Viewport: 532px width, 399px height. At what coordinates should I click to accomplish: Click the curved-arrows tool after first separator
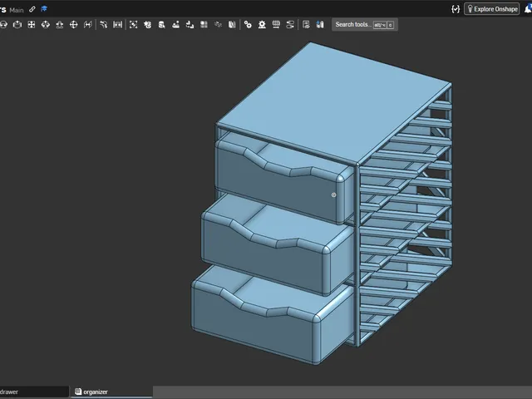pyautogui.click(x=104, y=24)
